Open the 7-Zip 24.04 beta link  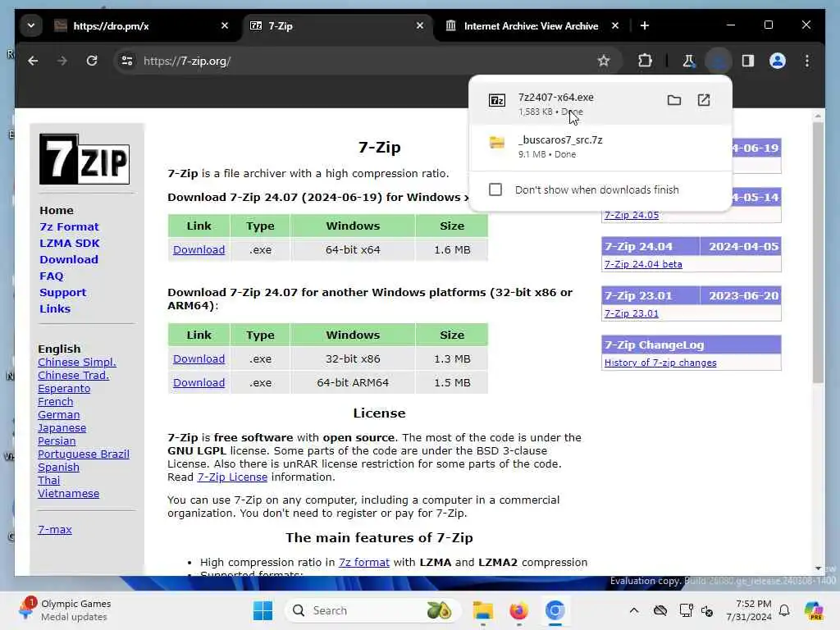tap(643, 264)
